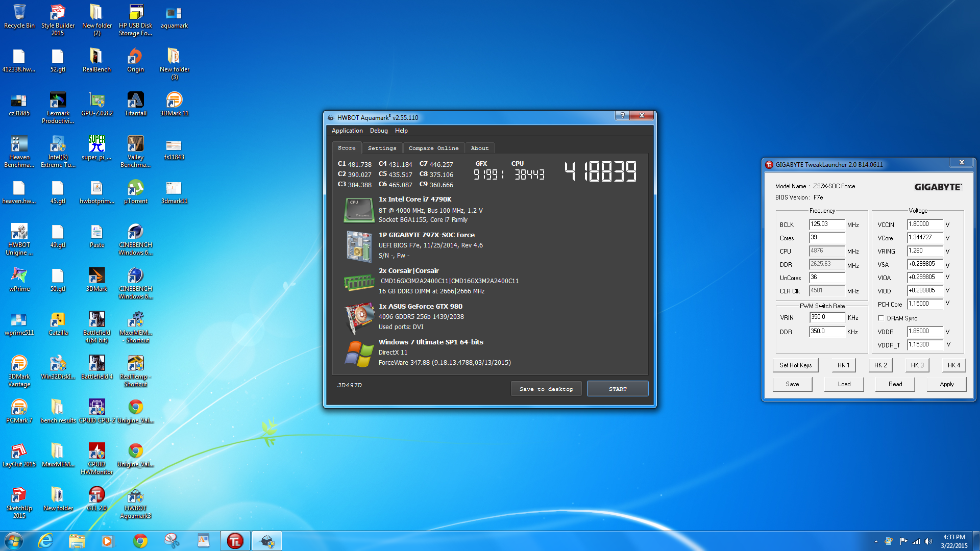Click the START benchmark button
Image resolution: width=980 pixels, height=551 pixels.
click(x=618, y=389)
